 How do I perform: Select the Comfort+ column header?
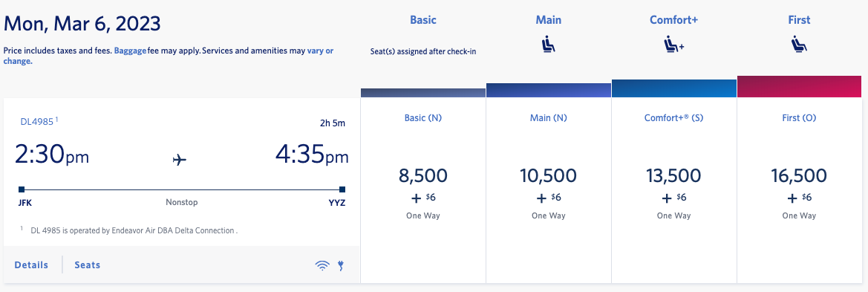point(673,20)
